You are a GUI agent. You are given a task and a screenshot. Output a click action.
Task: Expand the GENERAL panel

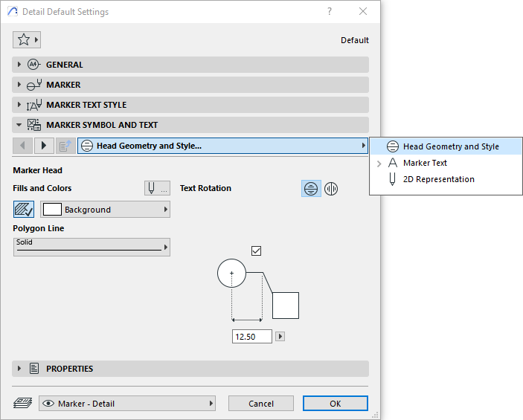[x=65, y=65]
